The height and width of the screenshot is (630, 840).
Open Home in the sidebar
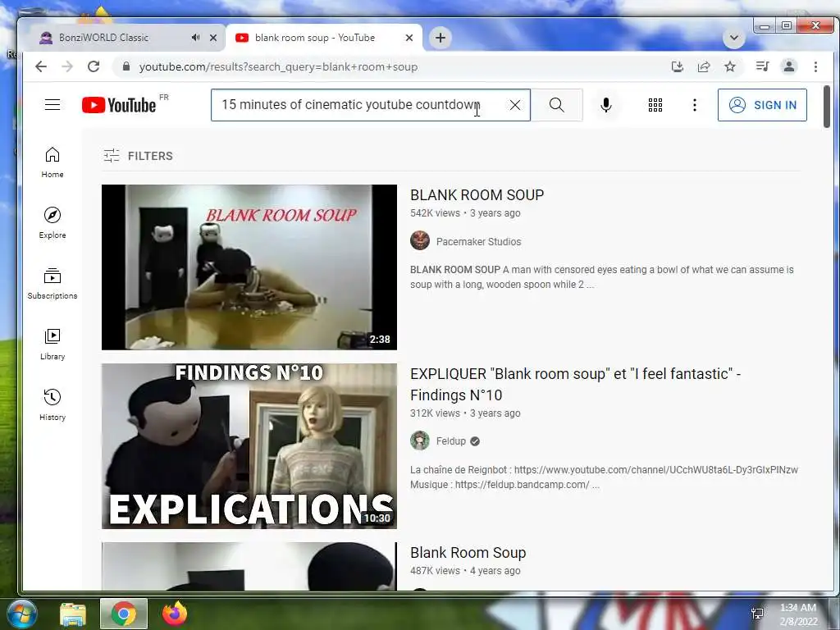(52, 162)
